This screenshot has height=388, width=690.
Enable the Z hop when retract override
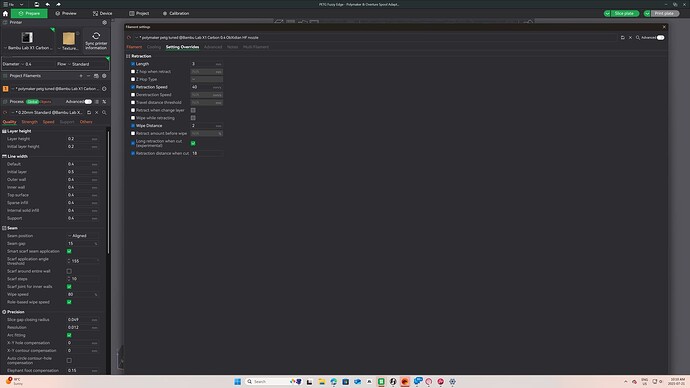133,72
